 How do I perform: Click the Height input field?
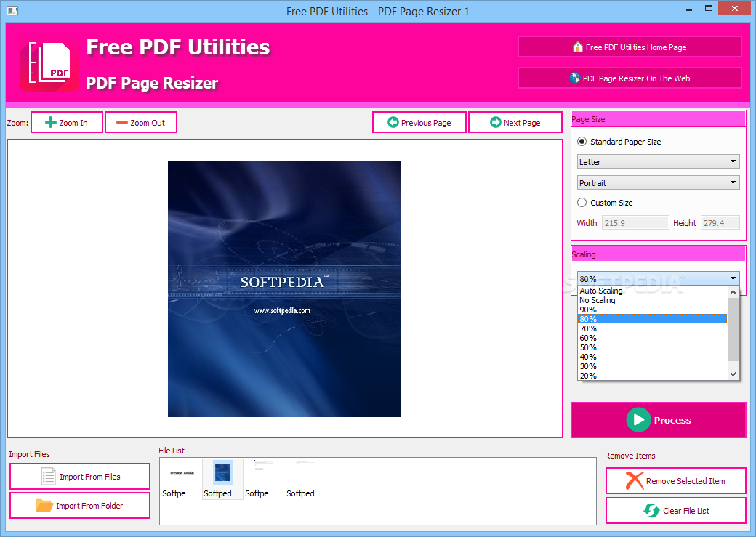point(720,222)
